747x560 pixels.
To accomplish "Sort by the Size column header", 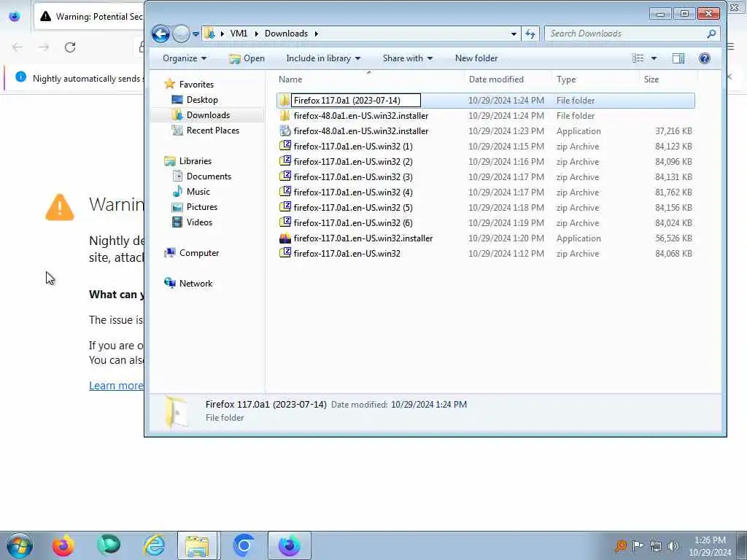I will tap(668, 79).
